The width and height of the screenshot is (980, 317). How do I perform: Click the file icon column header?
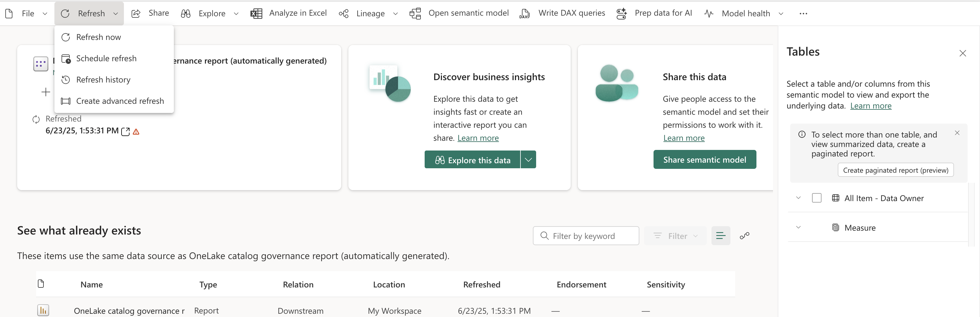click(41, 284)
